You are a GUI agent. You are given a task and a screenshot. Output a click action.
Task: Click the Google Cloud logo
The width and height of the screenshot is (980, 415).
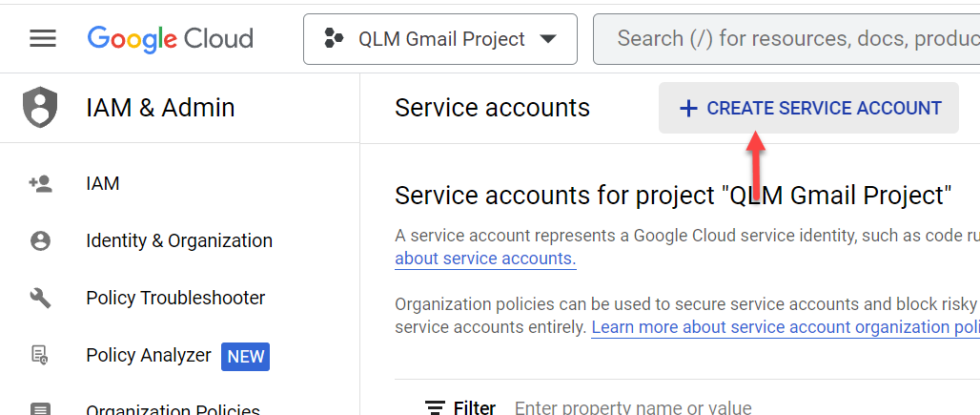(170, 39)
